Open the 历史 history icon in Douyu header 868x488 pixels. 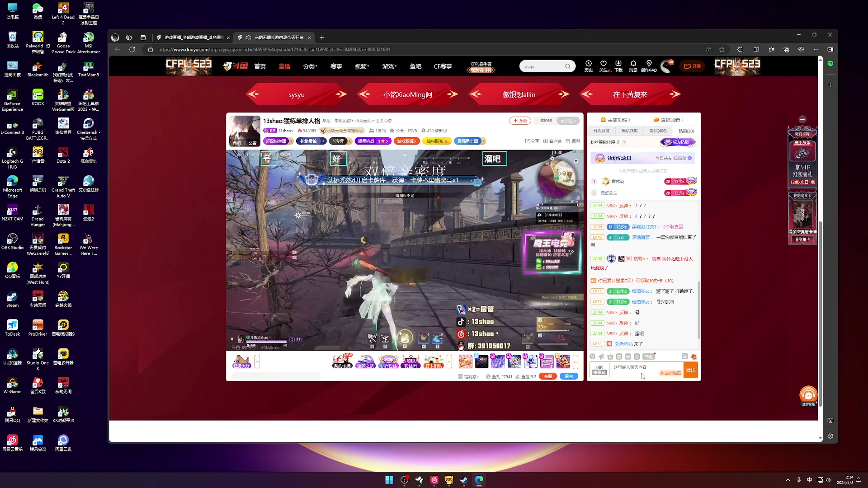click(588, 66)
